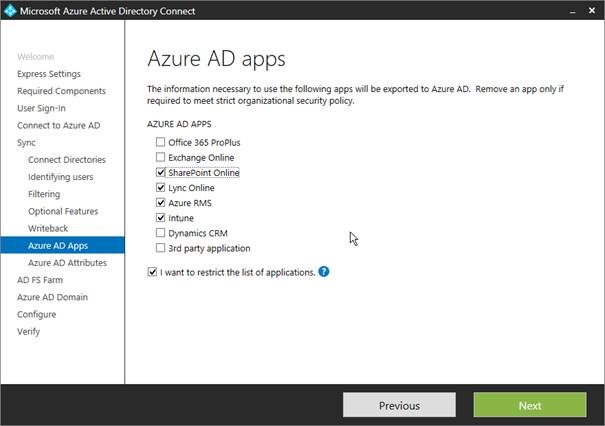
Task: Click the help question mark icon
Action: pos(324,272)
